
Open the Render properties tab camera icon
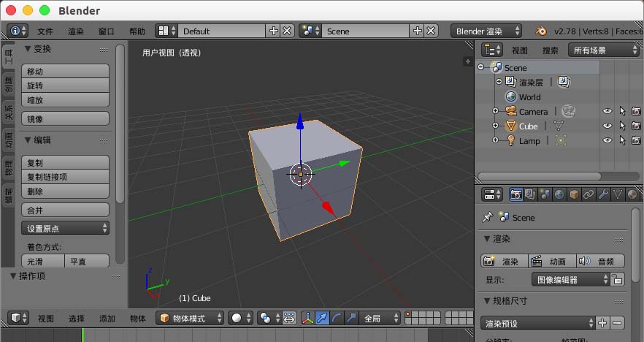point(515,194)
